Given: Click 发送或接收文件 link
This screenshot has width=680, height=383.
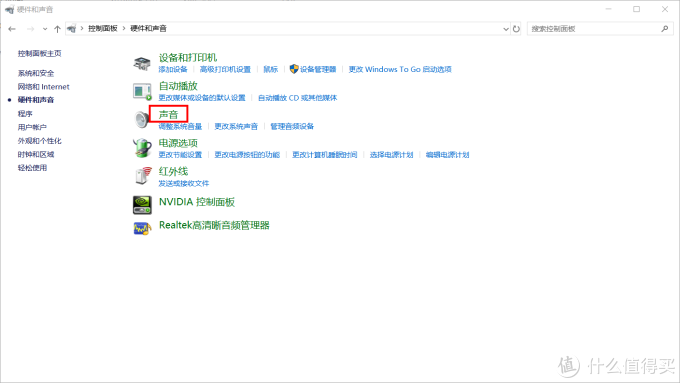Looking at the screenshot, I should (x=184, y=183).
